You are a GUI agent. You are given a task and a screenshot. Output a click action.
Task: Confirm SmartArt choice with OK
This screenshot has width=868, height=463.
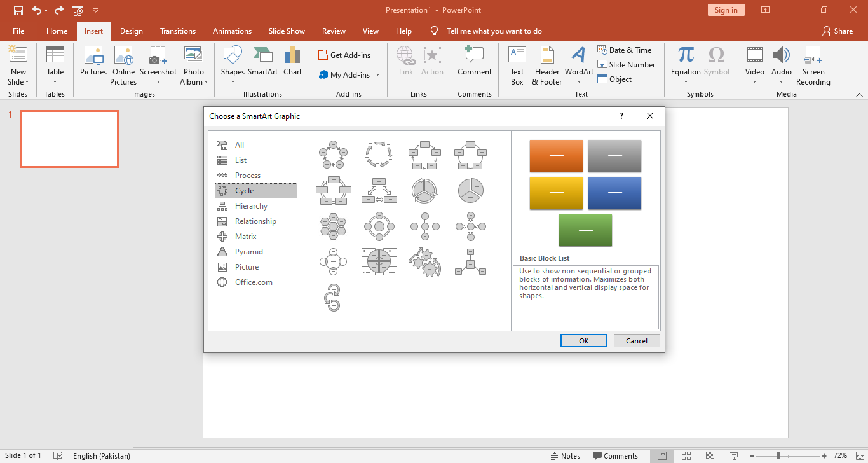click(583, 341)
